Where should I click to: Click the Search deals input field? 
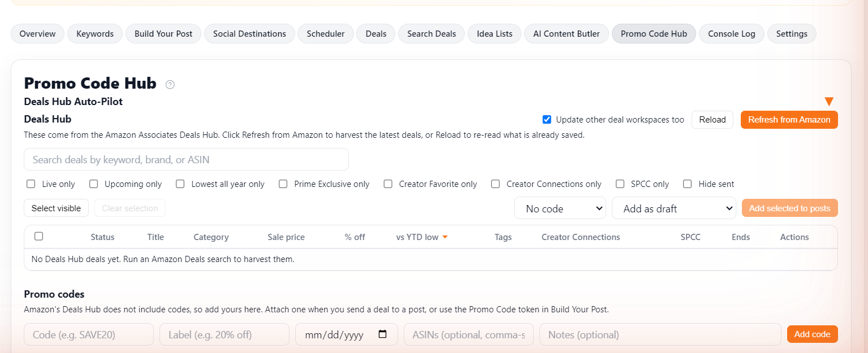click(x=186, y=159)
